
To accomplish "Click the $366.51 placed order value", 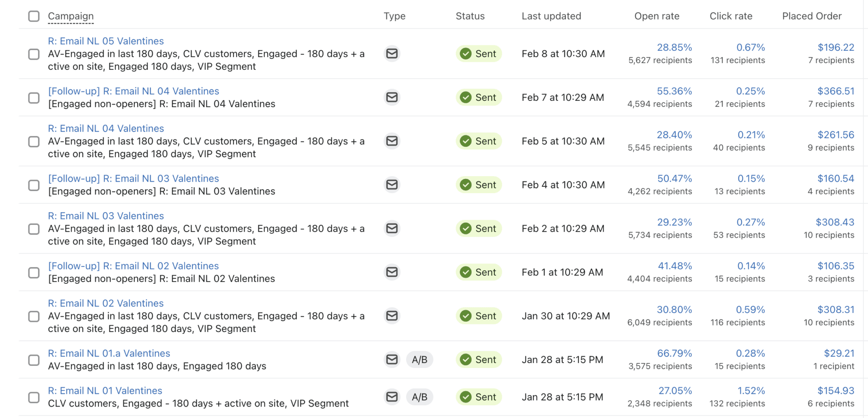I will pos(836,91).
